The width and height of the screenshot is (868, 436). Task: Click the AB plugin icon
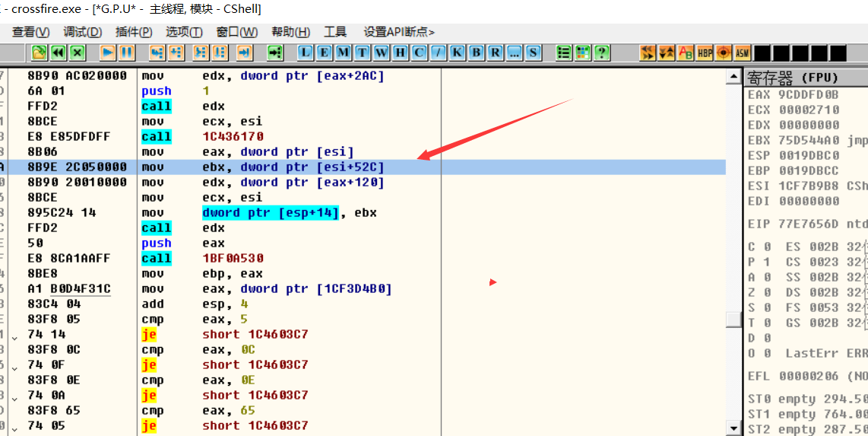pyautogui.click(x=686, y=53)
